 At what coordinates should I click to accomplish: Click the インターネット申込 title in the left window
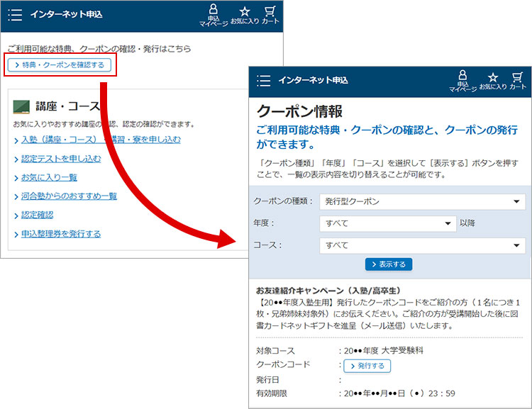(66, 14)
